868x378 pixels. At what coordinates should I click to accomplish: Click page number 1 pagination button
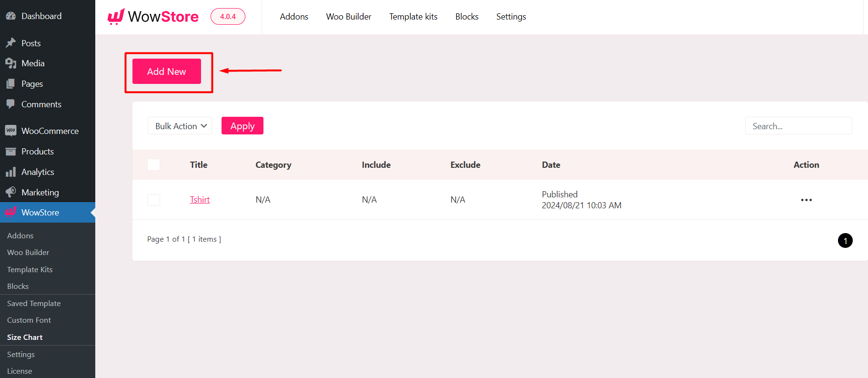tap(845, 241)
